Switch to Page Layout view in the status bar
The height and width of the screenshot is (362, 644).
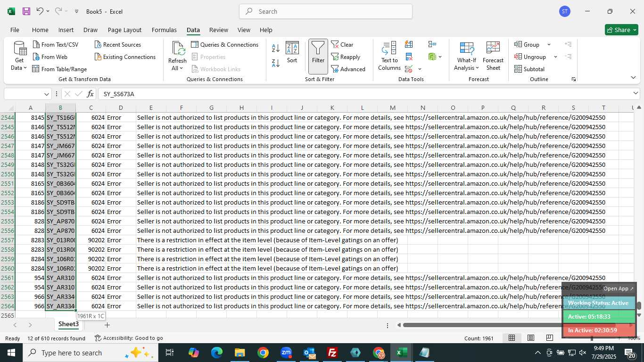531,338
